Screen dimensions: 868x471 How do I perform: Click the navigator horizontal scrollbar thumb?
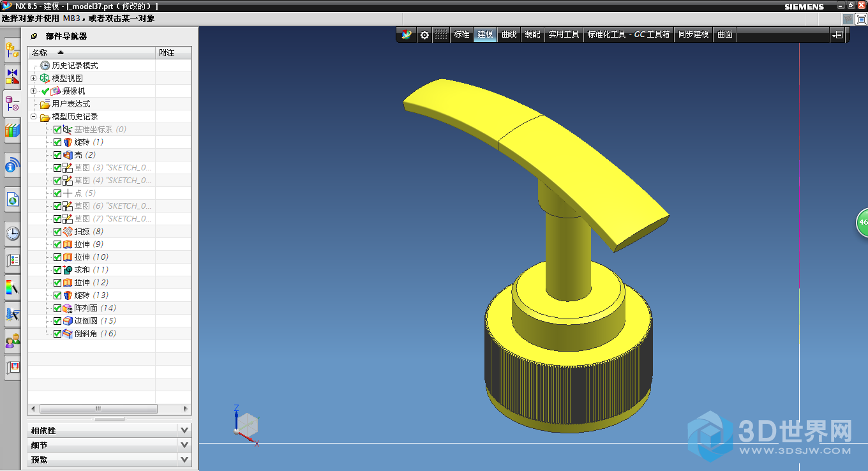coord(98,409)
